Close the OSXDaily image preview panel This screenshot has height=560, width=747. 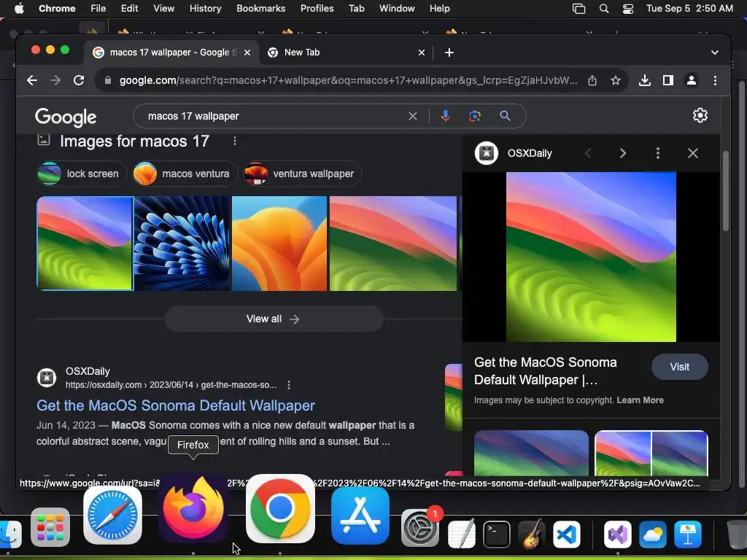[693, 153]
